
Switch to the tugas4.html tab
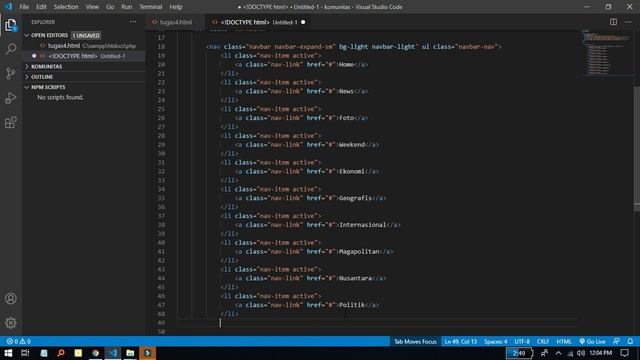click(x=176, y=22)
